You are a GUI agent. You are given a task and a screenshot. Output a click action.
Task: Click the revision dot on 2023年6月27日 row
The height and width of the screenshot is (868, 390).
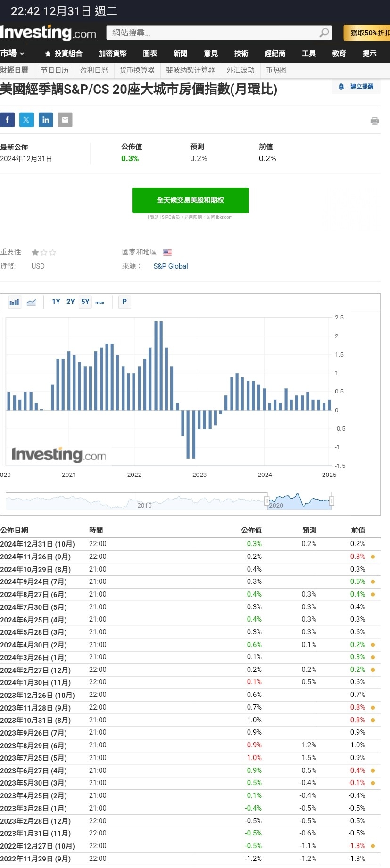[x=373, y=770]
